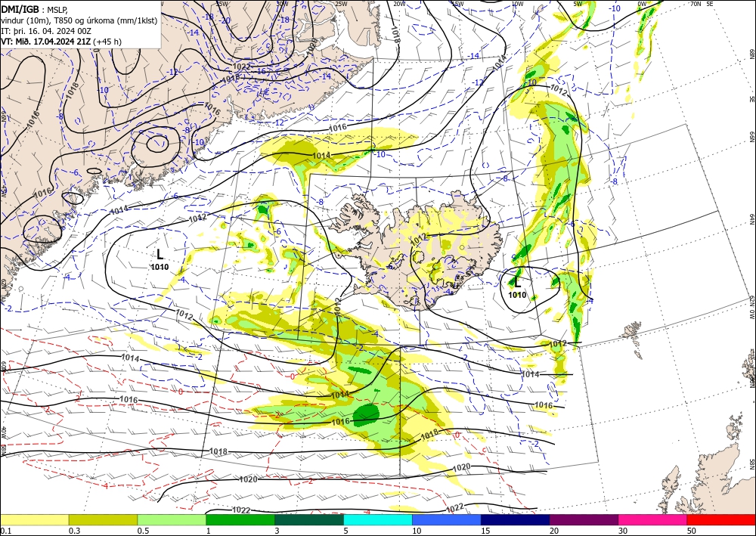Click the "20W" longitude label at the top
This screenshot has width=756, height=536.
pos(399,4)
